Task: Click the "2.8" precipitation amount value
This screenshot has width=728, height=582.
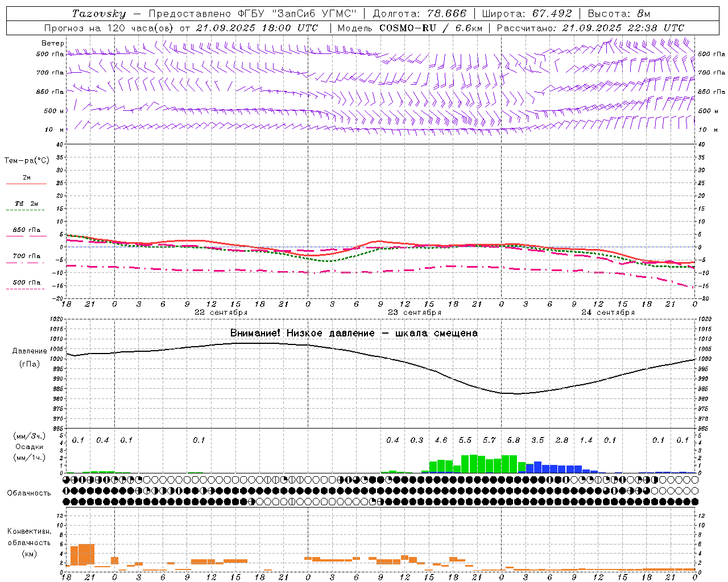Action: [x=562, y=440]
